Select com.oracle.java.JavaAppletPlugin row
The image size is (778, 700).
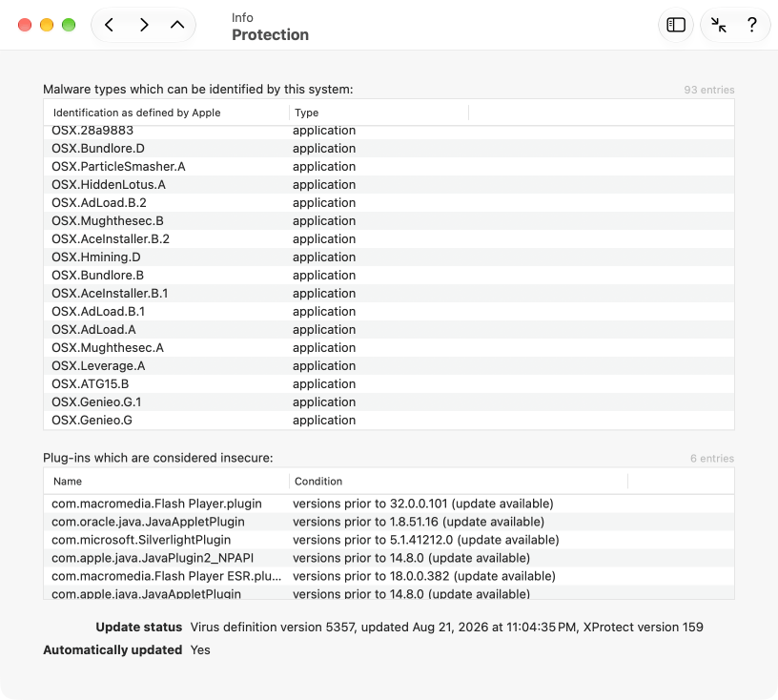pos(389,522)
